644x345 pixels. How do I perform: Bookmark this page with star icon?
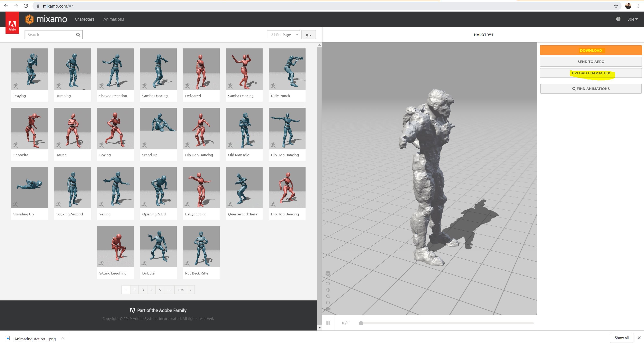coord(616,6)
